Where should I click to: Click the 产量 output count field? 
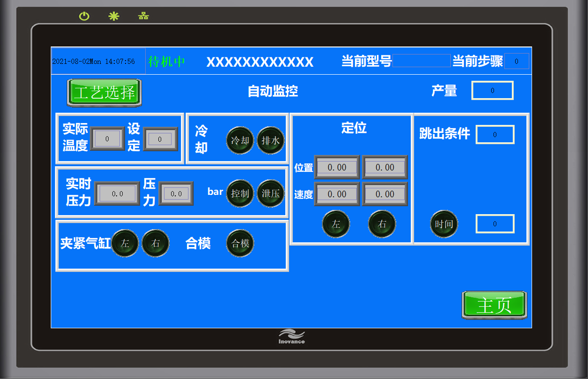tap(493, 91)
